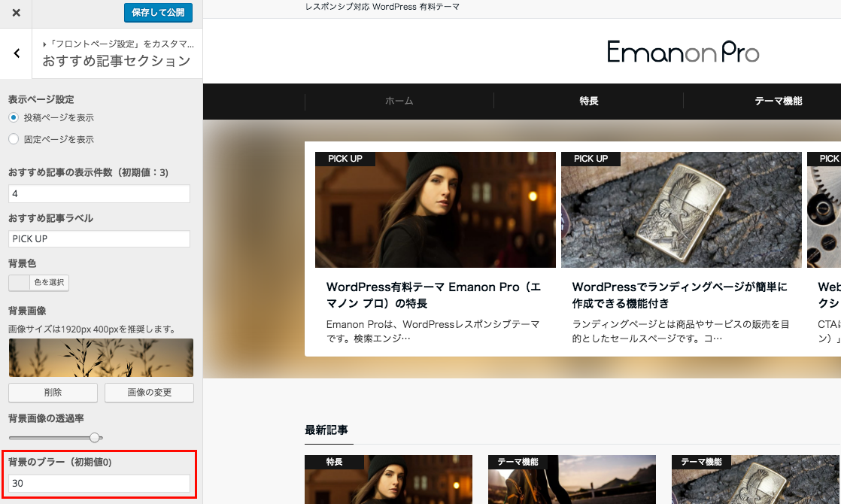Click 画像の変更 to change the image
Screen dimensions: 841x504
(x=149, y=393)
